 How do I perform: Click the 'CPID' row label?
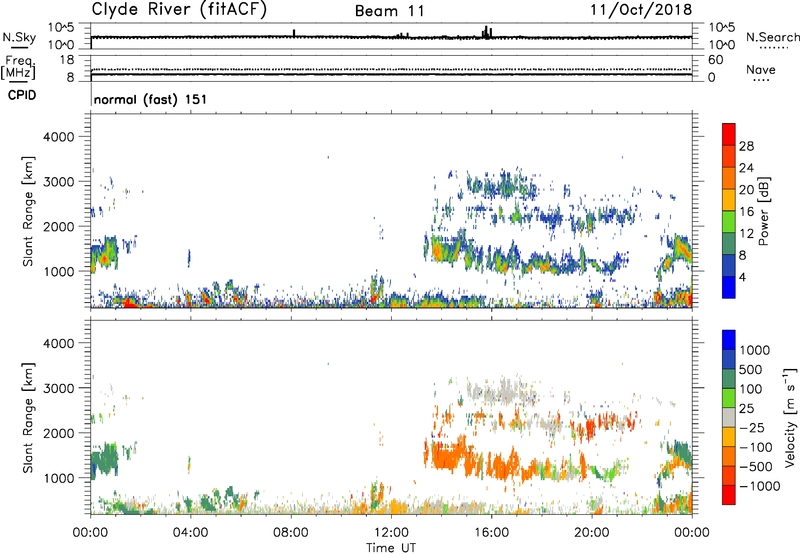pos(22,95)
